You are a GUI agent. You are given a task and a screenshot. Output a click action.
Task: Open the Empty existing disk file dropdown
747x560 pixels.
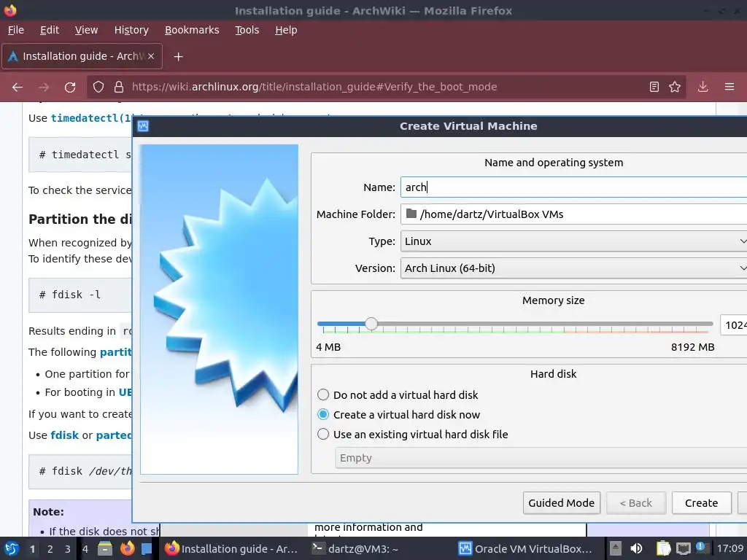[x=541, y=458]
